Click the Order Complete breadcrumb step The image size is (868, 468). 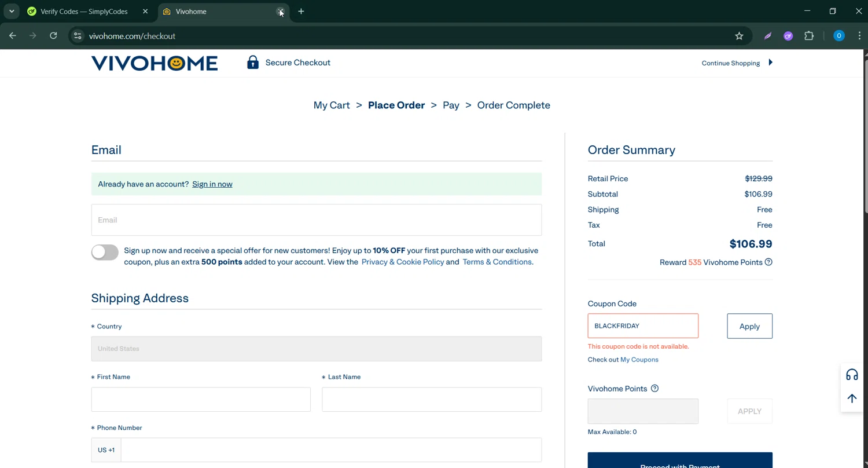click(514, 105)
